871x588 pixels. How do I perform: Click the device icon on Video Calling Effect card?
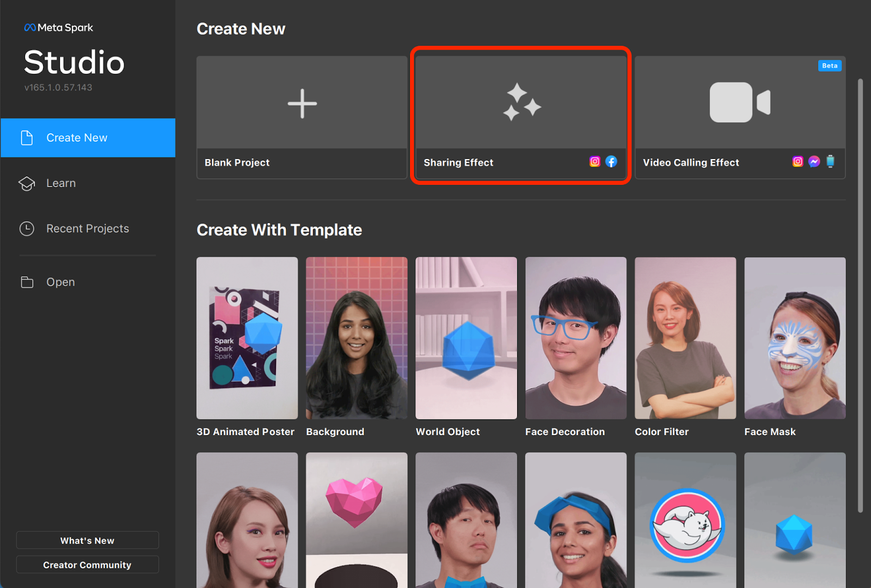830,162
